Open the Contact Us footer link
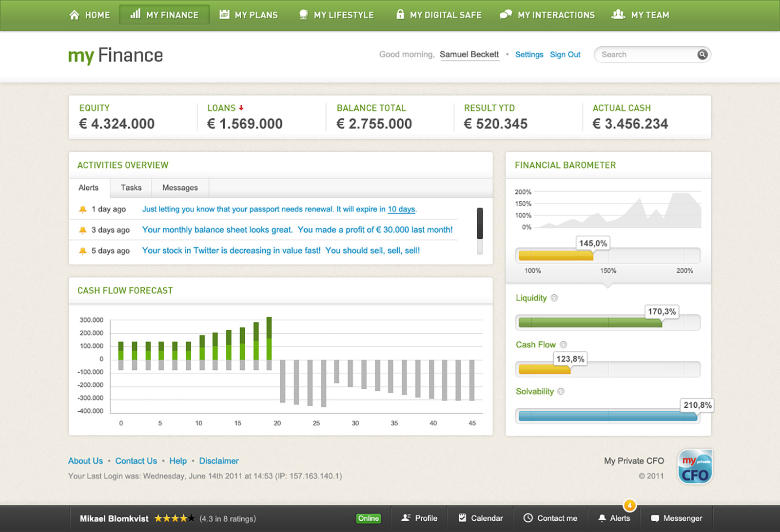This screenshot has height=532, width=780. pyautogui.click(x=136, y=461)
